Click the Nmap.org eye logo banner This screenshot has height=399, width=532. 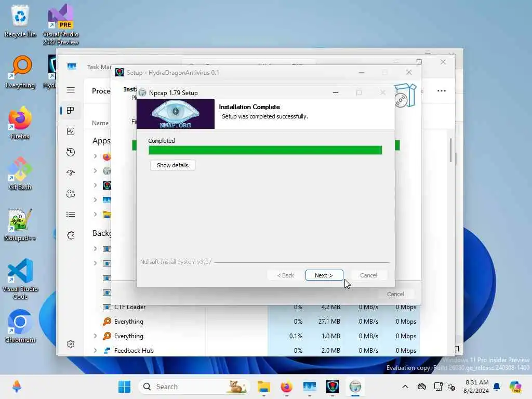(x=176, y=114)
